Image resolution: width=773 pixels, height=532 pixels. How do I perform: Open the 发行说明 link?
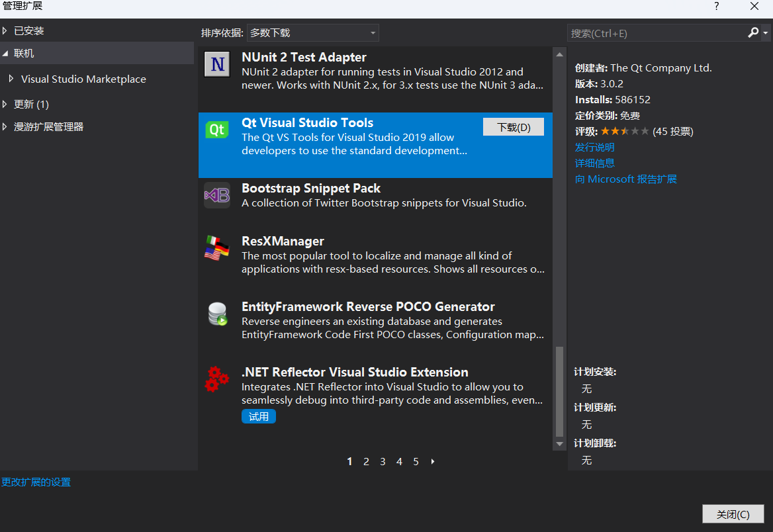594,148
